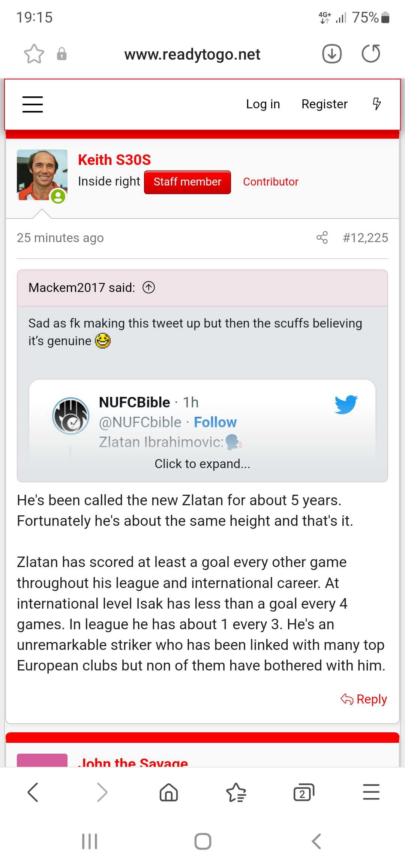Open the browser tabs switcher
Screen dimensions: 405x868
click(303, 793)
